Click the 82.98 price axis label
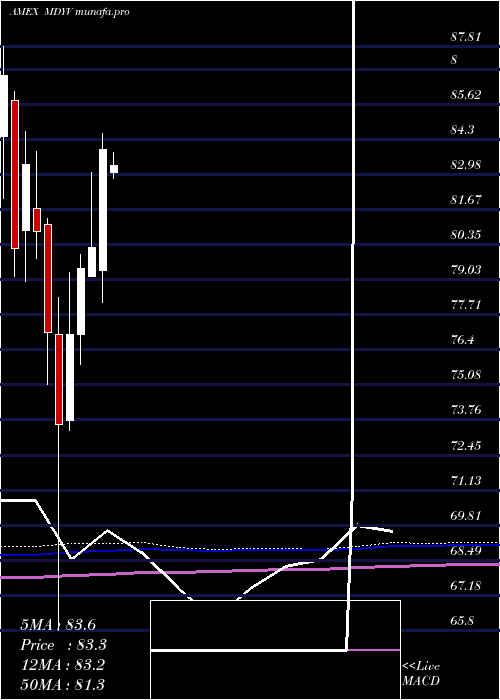The image size is (500, 700). [x=466, y=165]
